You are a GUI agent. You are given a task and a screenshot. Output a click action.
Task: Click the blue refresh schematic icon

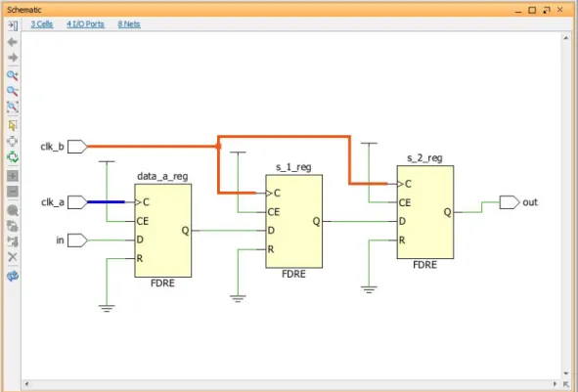click(x=13, y=276)
